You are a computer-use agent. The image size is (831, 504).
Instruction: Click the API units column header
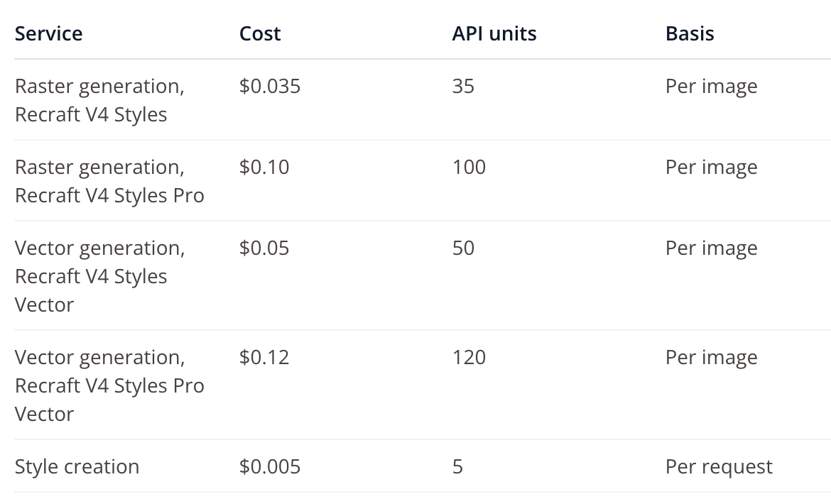pos(494,34)
